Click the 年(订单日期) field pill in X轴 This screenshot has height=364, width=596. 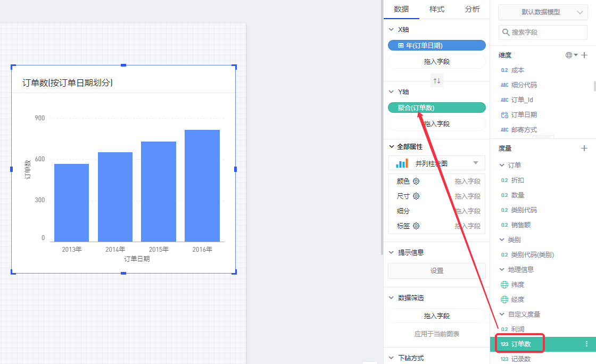437,46
